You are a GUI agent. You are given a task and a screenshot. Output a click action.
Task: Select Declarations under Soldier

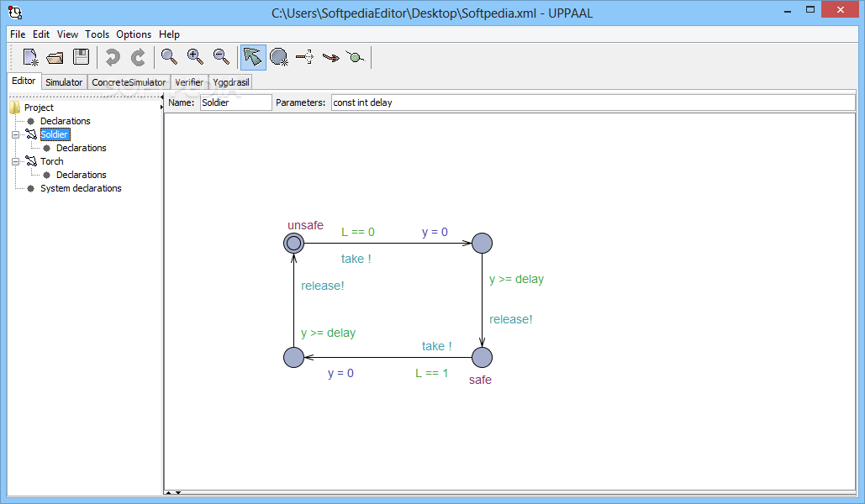pos(81,148)
